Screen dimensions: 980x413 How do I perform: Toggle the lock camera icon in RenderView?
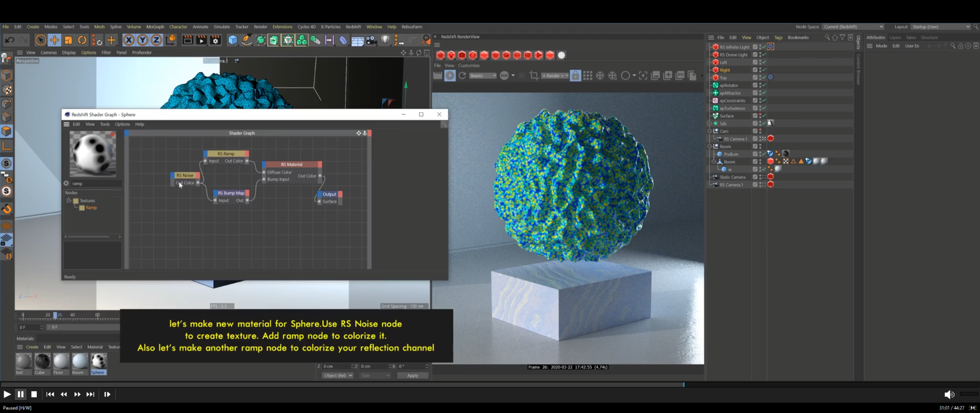[x=575, y=75]
